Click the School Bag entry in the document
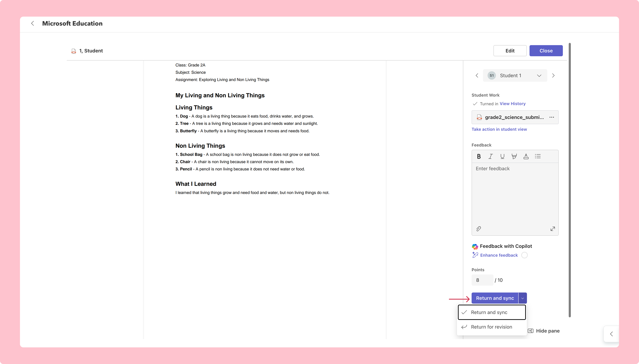This screenshot has width=639, height=364. click(x=248, y=154)
